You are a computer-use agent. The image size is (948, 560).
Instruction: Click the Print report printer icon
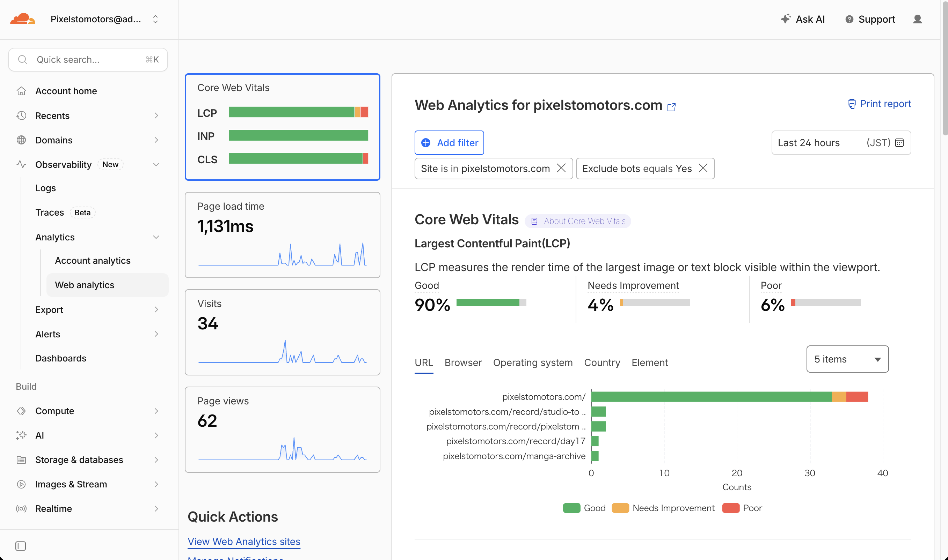click(x=852, y=104)
